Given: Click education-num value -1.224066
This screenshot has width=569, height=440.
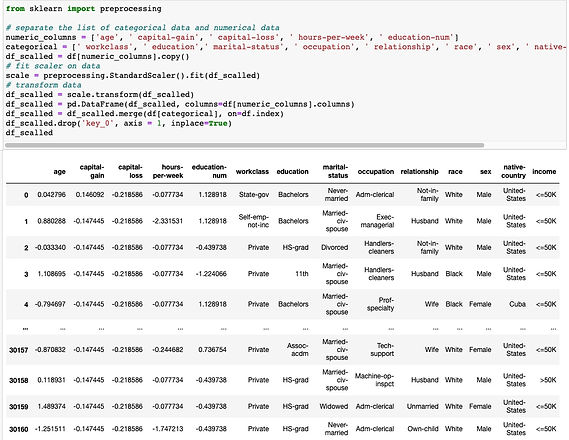Looking at the screenshot, I should tap(211, 274).
